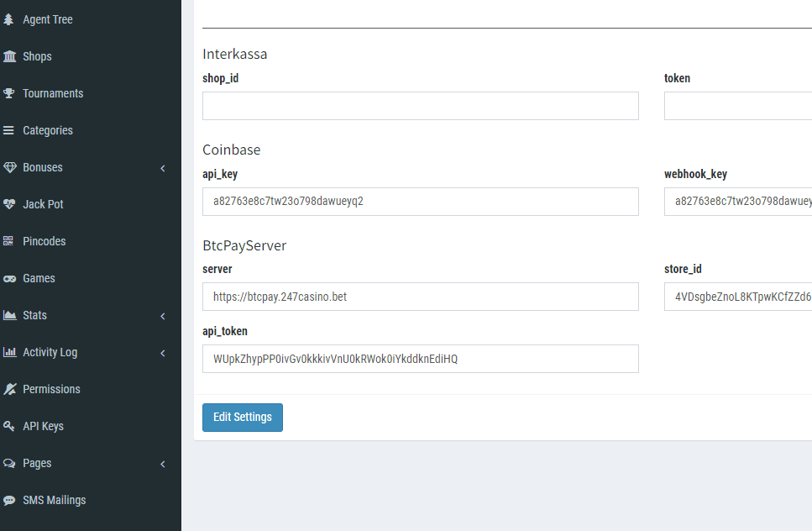Focus the Coinbase api_key text field
The height and width of the screenshot is (531, 812).
420,202
